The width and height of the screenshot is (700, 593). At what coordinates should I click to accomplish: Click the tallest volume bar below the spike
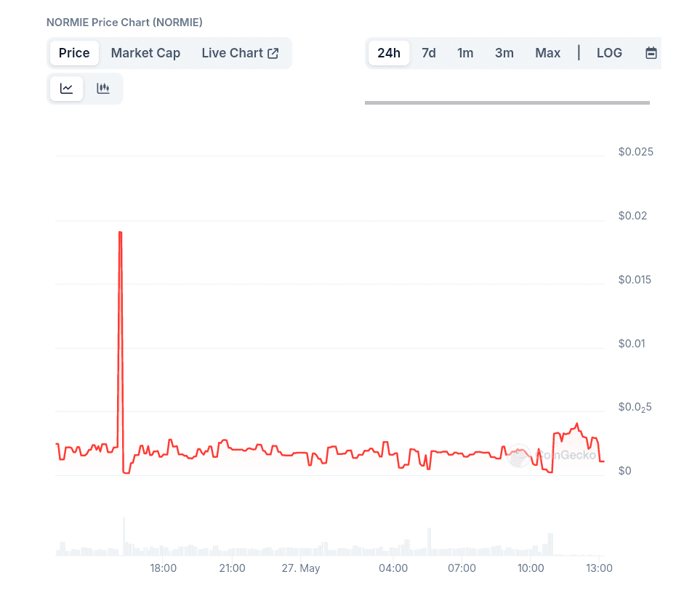[x=124, y=536]
